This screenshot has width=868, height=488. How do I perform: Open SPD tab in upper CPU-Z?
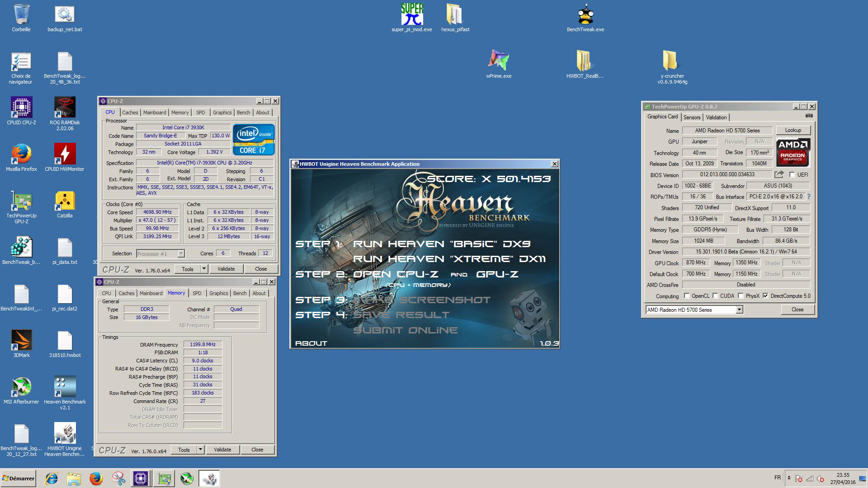pyautogui.click(x=201, y=113)
